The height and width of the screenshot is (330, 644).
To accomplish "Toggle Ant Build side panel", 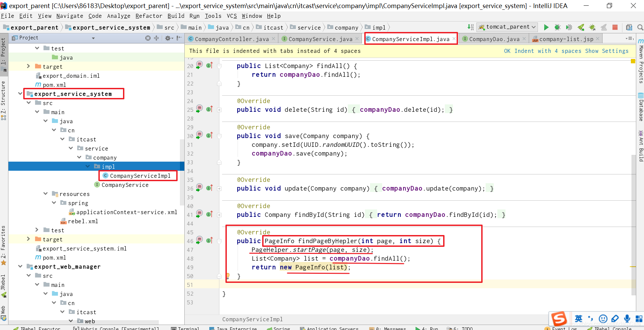I will click(x=641, y=146).
